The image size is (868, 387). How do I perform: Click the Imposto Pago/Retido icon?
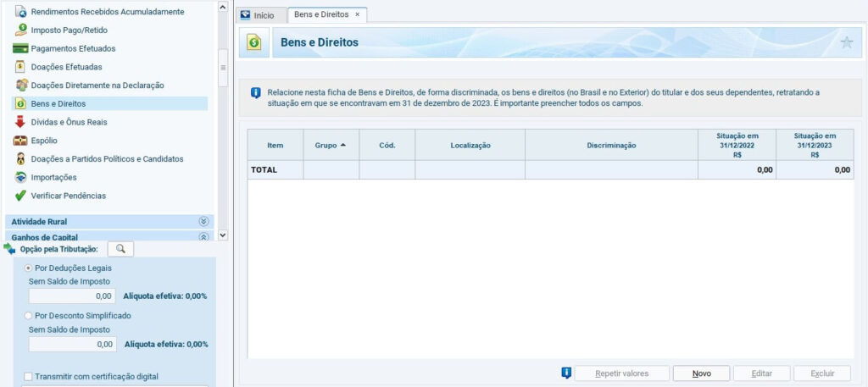[x=21, y=30]
